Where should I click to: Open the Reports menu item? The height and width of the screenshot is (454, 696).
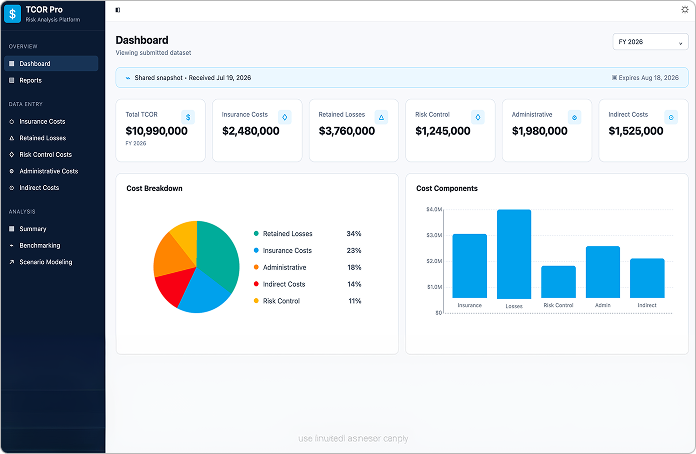51,80
